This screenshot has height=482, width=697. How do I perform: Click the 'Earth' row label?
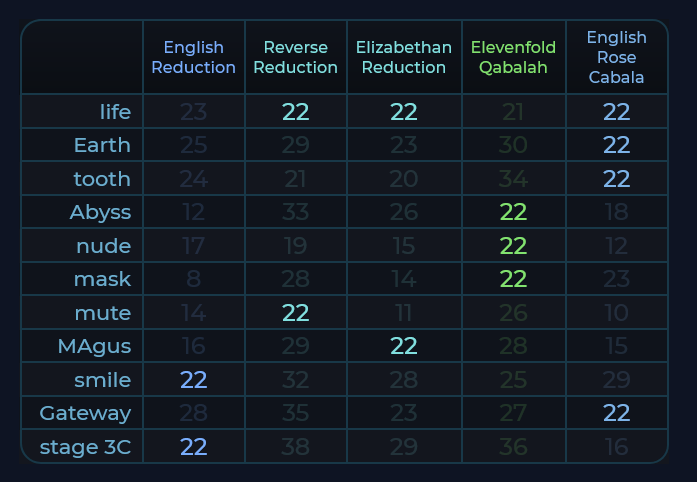(102, 145)
